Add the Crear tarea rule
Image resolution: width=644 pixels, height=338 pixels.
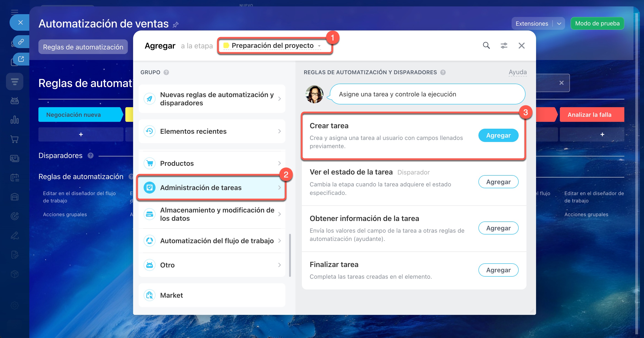tap(498, 135)
